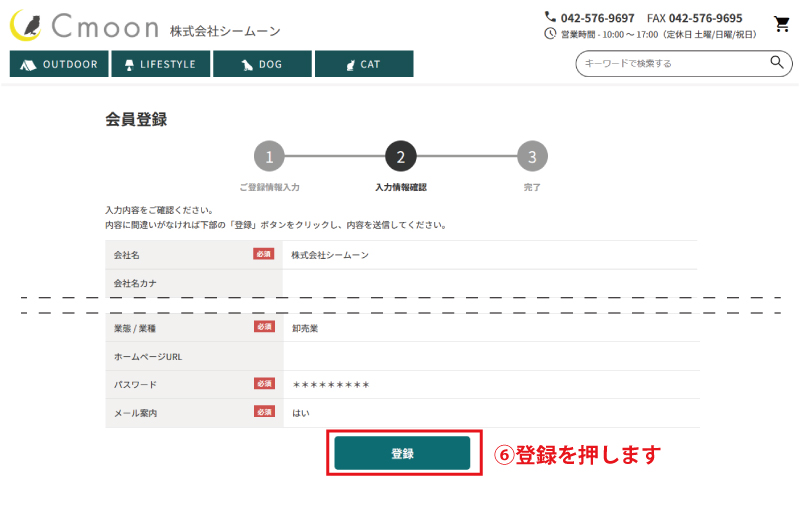
Task: Open the OUTDOOR category menu
Action: pyautogui.click(x=59, y=64)
